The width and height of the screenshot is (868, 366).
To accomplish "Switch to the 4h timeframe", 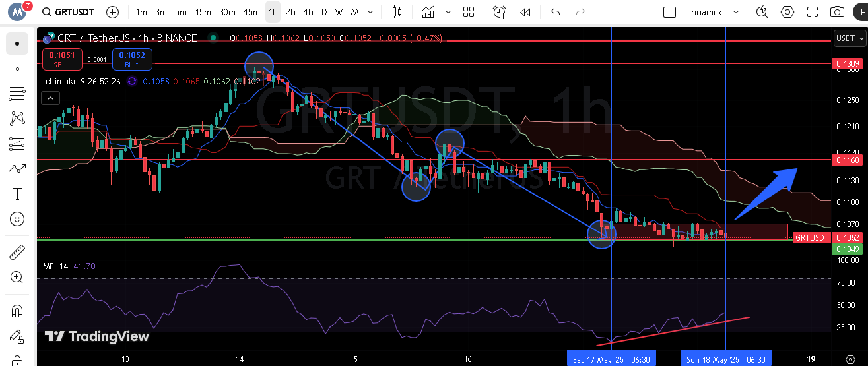I will [x=308, y=12].
